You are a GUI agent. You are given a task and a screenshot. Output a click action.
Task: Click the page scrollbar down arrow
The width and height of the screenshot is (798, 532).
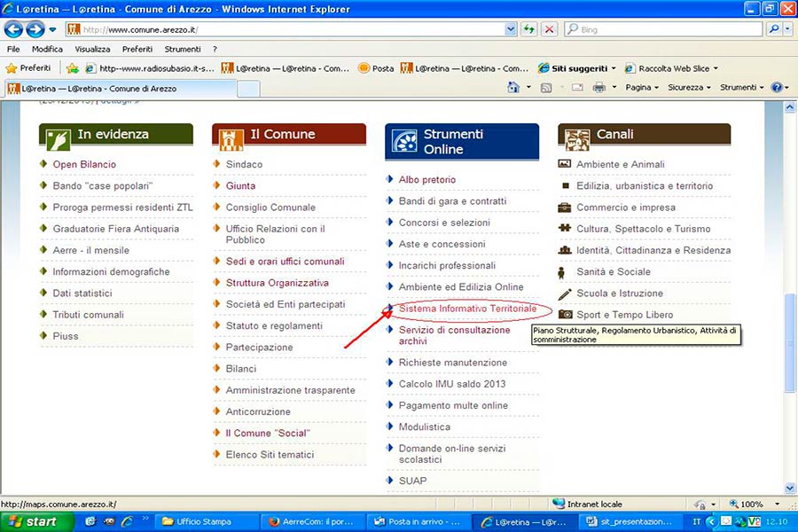[790, 488]
